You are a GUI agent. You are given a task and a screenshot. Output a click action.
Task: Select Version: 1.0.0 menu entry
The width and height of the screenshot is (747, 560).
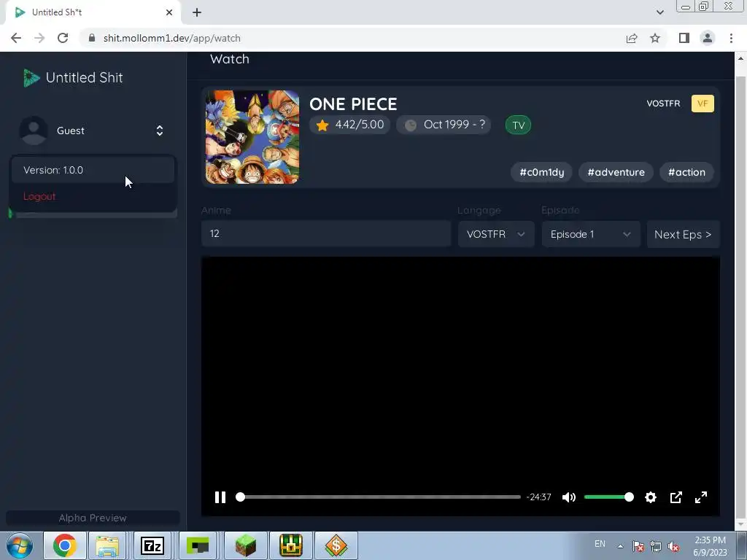coord(93,170)
